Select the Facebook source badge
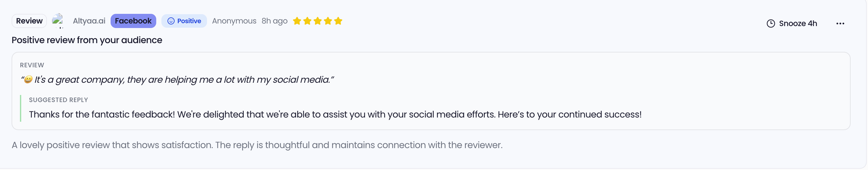This screenshot has height=170, width=868. click(x=133, y=21)
